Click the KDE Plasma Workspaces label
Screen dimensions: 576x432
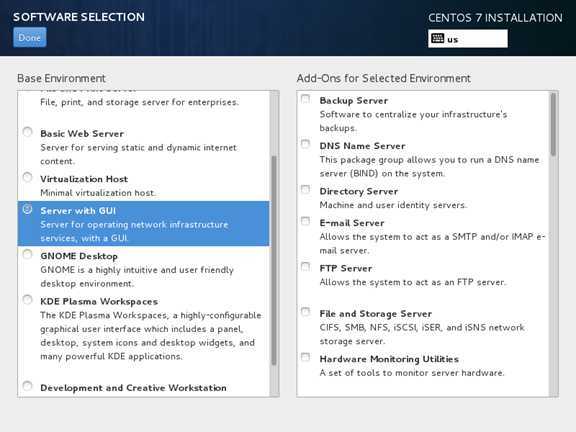click(x=99, y=302)
